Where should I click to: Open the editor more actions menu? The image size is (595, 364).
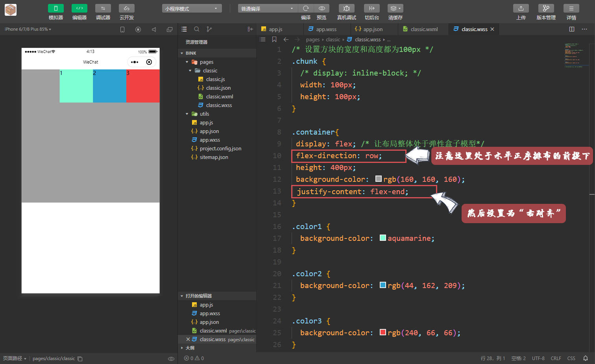tap(584, 29)
